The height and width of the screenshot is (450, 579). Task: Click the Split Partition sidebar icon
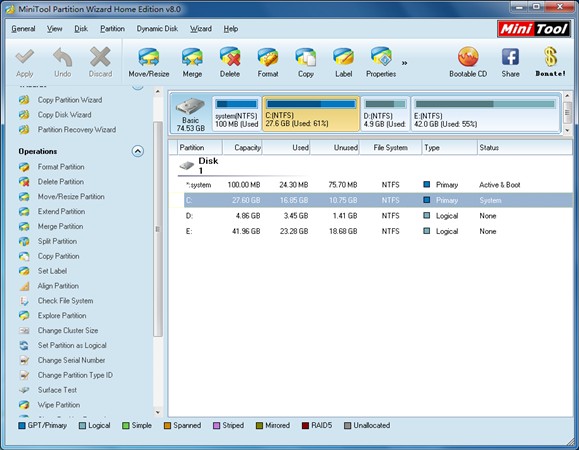click(24, 241)
